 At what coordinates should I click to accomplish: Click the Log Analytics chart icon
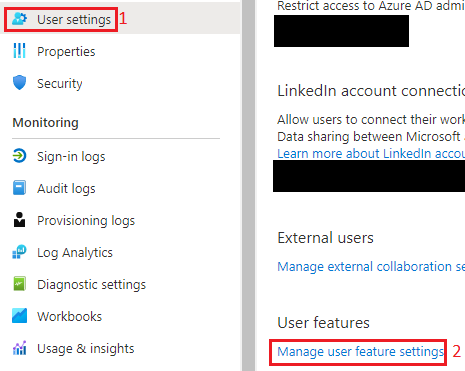(19, 252)
